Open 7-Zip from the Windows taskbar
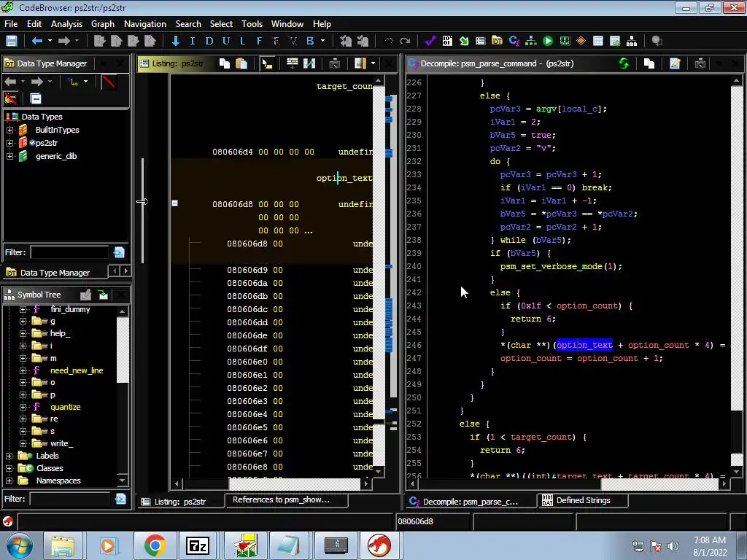The image size is (747, 560). coord(198,545)
